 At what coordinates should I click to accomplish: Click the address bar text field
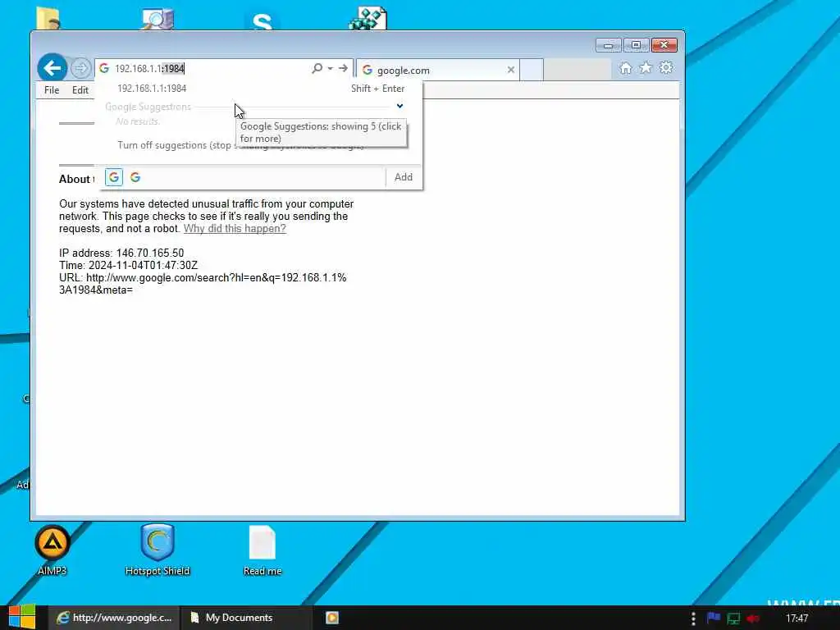[x=210, y=68]
